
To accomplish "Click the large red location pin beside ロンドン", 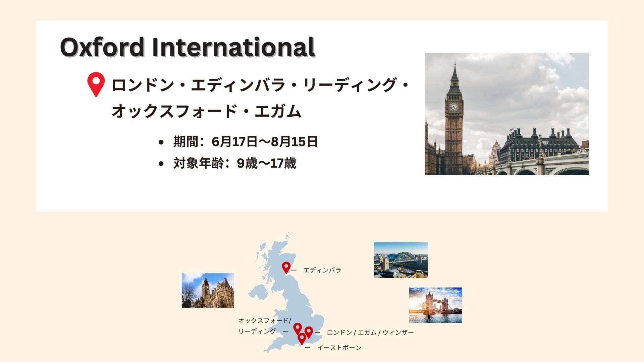I will coord(96,84).
